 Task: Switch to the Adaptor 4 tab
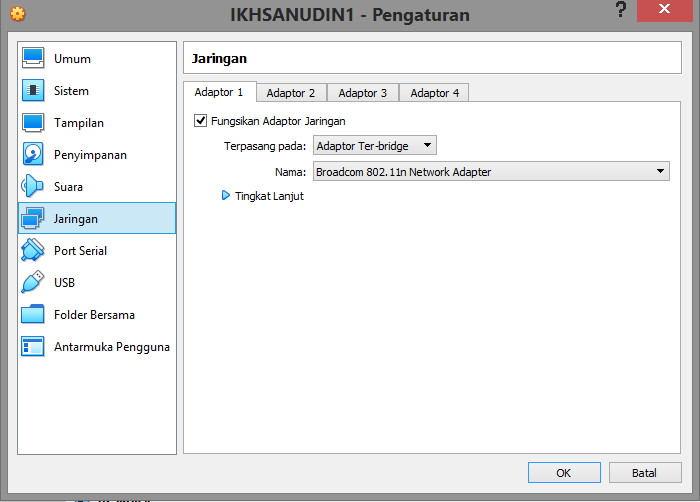click(x=435, y=93)
